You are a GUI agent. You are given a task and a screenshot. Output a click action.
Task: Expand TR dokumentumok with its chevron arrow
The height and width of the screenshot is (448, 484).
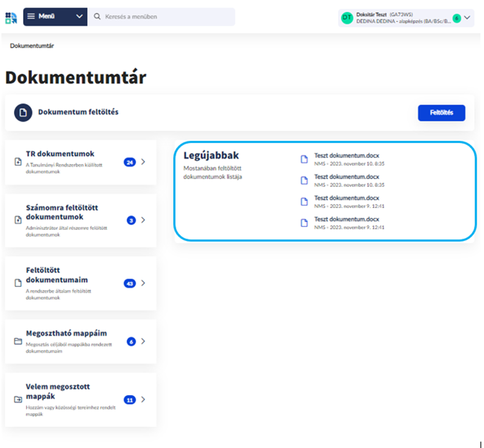coord(143,162)
